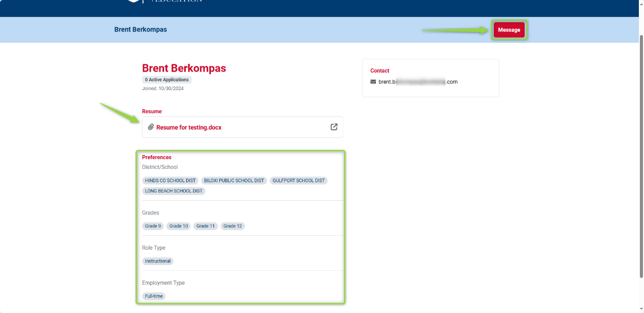The width and height of the screenshot is (644, 313).
Task: Toggle the Full-time employment chip
Action: tap(154, 295)
